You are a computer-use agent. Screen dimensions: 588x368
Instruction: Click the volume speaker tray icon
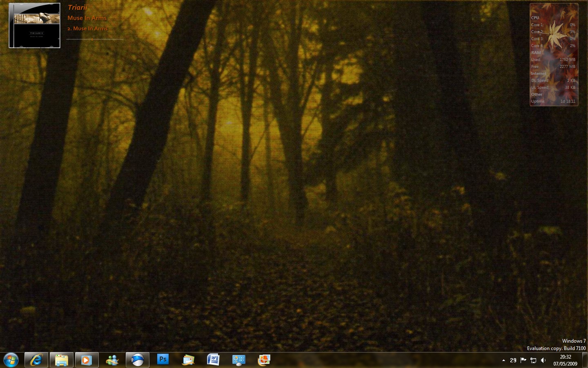(x=543, y=360)
